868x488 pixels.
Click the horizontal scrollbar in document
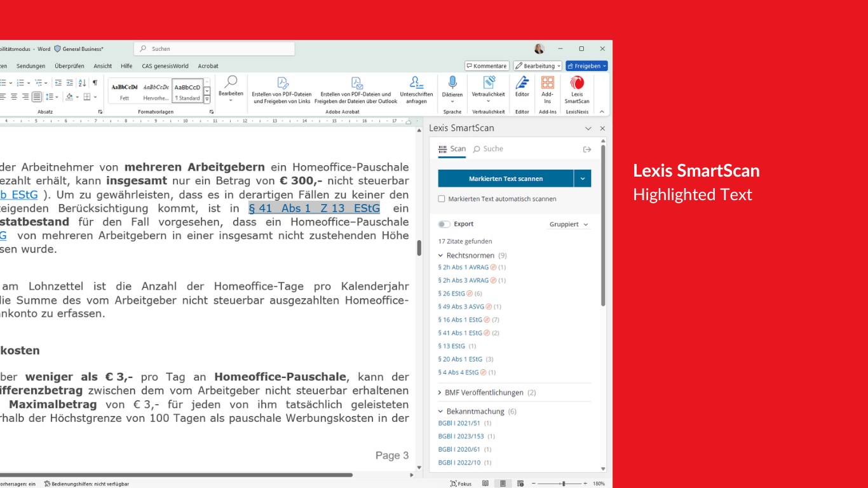(177, 475)
